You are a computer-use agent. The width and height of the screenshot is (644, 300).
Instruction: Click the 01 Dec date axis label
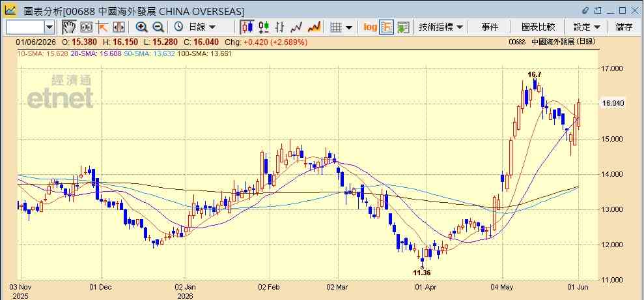(100, 287)
